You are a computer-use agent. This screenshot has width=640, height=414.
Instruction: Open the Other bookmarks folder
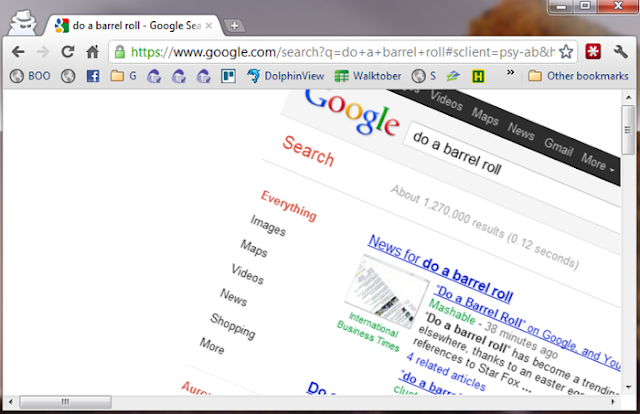(x=578, y=76)
